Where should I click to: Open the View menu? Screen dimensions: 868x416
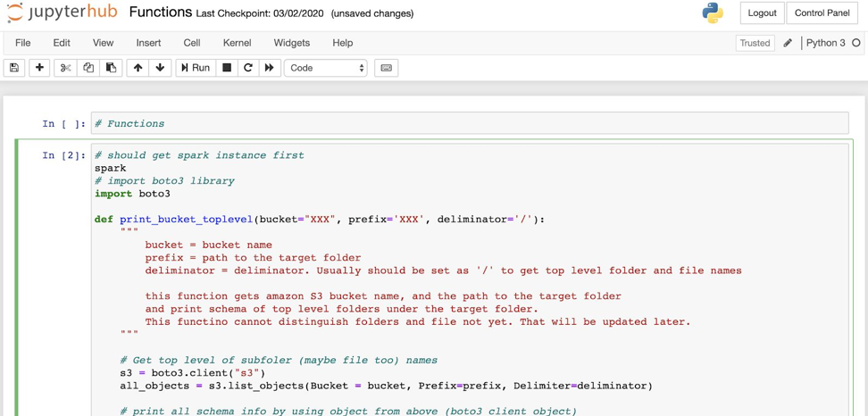point(103,43)
